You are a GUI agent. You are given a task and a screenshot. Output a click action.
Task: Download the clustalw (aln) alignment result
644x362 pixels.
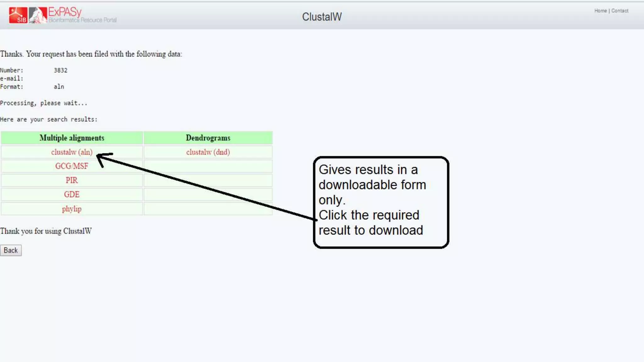coord(72,152)
